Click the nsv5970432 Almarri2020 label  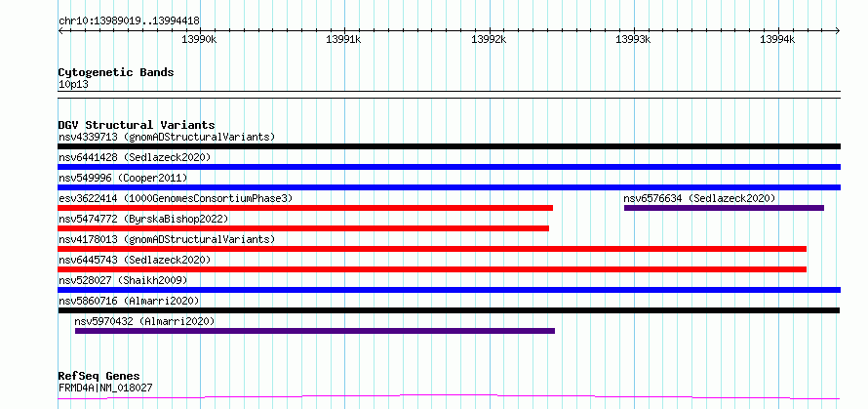point(144,321)
